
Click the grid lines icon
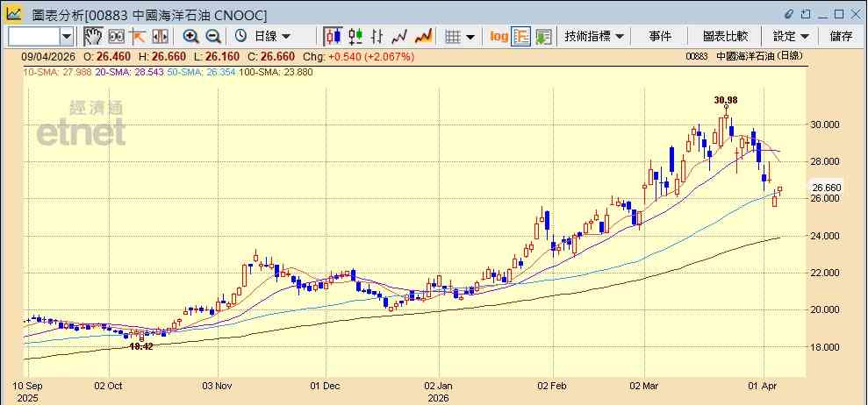coord(454,37)
